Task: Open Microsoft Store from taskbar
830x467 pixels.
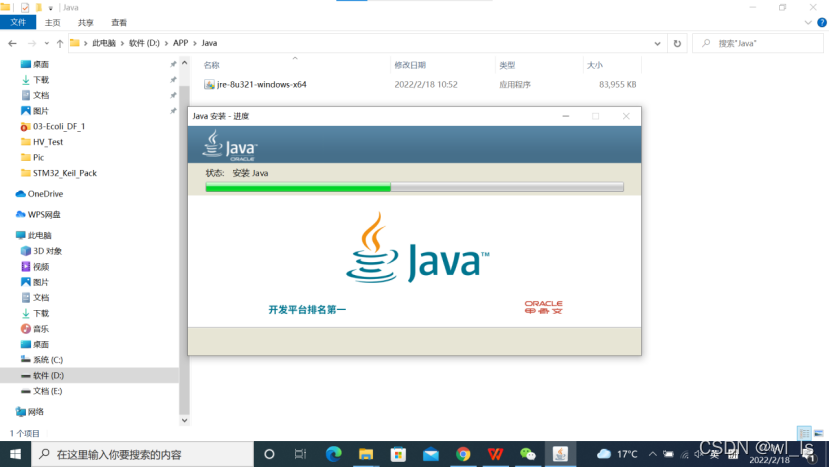Action: (398, 454)
